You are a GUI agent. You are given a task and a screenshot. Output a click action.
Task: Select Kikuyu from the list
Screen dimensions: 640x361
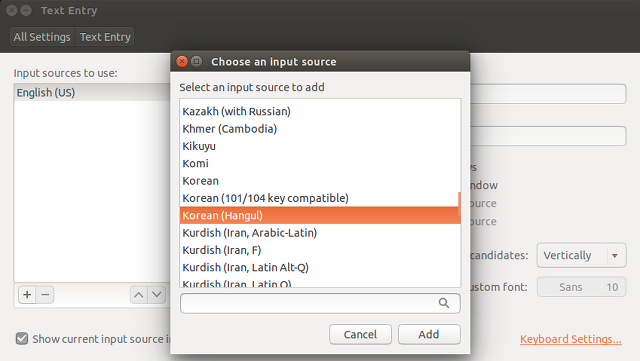320,146
